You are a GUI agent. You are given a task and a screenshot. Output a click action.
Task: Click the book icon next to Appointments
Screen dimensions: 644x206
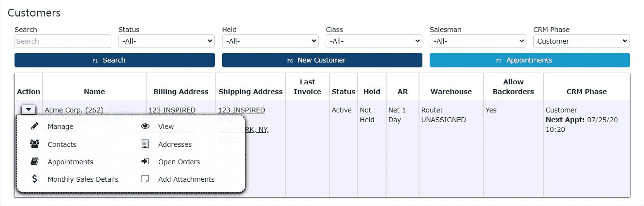click(34, 162)
